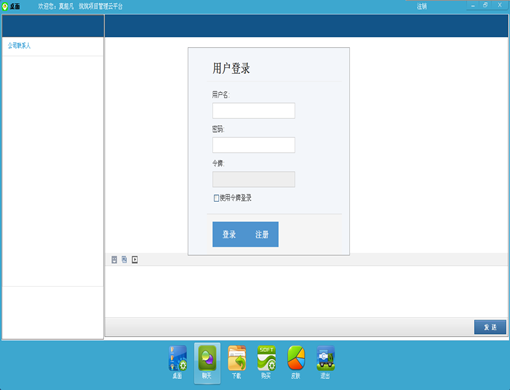The image size is (510, 390).
Task: Open the 购买 SOFT purchase icon
Action: click(266, 362)
